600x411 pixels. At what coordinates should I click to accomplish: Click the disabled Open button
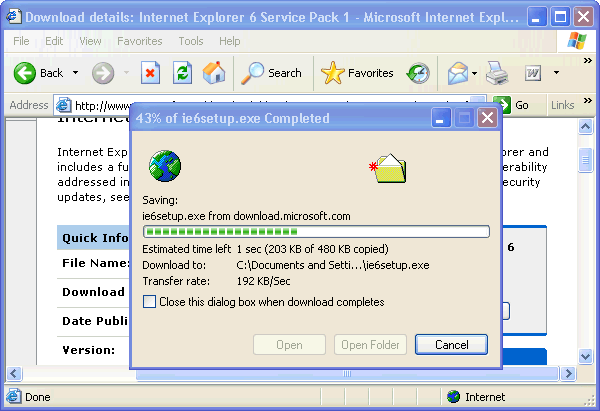coord(289,345)
